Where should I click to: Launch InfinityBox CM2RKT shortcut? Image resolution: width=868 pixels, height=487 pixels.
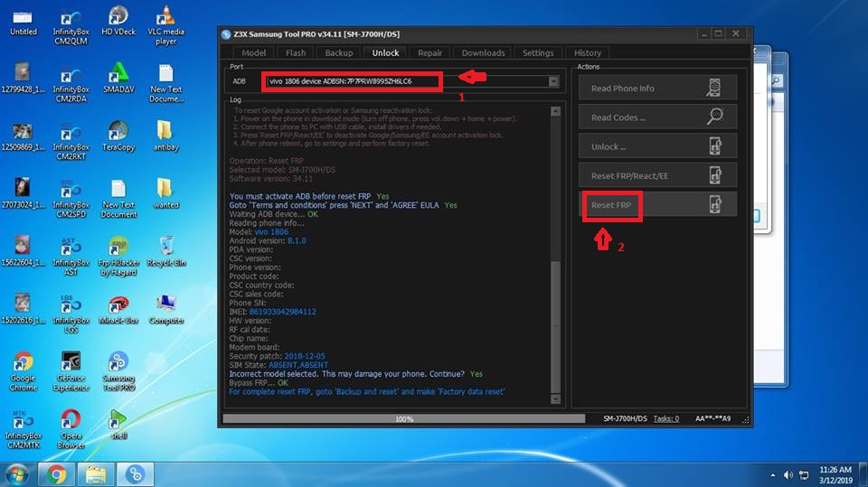coord(71,143)
